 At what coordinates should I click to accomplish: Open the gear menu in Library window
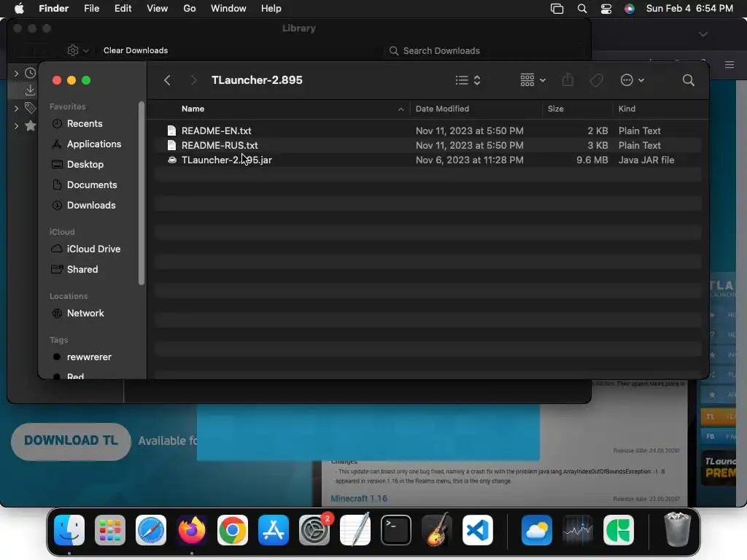tap(77, 50)
